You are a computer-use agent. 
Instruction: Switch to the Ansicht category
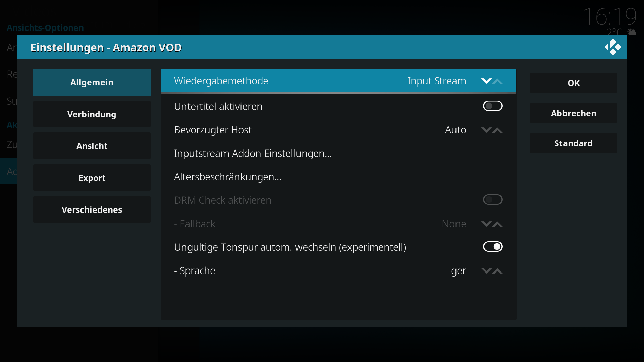click(92, 146)
